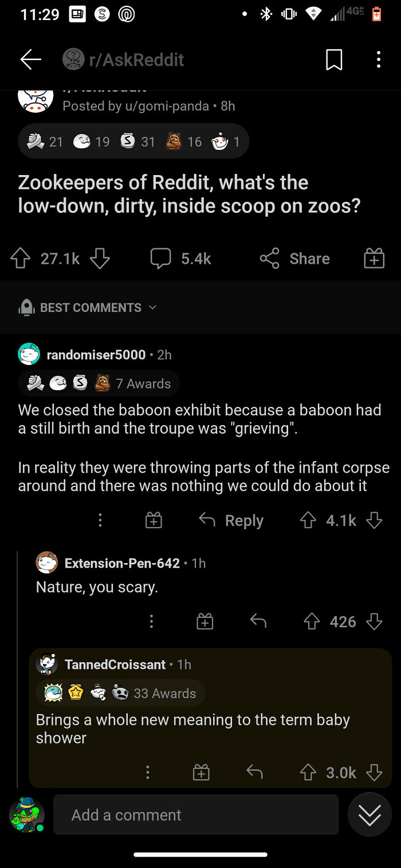
Task: Award the Extension-Pen-642 comment
Action: pyautogui.click(x=205, y=621)
